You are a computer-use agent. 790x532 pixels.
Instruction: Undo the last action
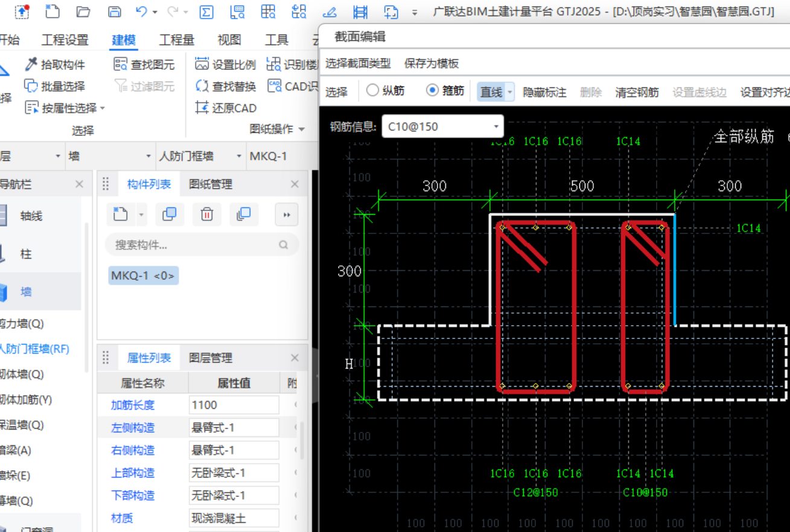pos(141,11)
